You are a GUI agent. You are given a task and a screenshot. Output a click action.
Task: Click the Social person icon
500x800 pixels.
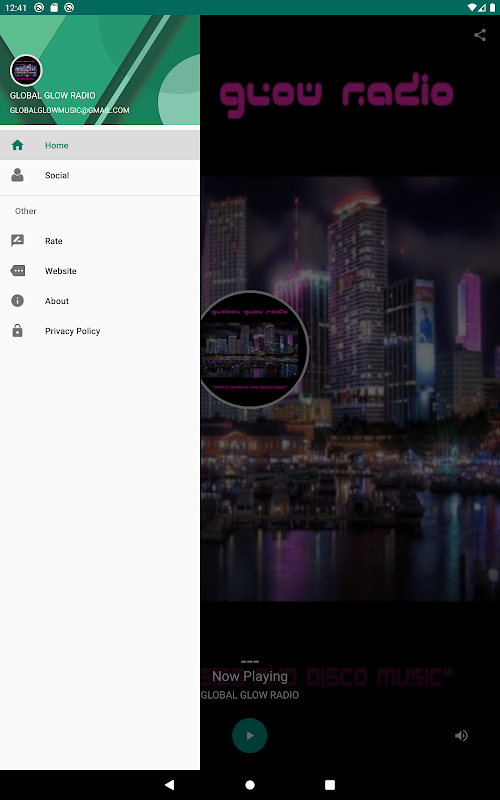click(x=17, y=176)
